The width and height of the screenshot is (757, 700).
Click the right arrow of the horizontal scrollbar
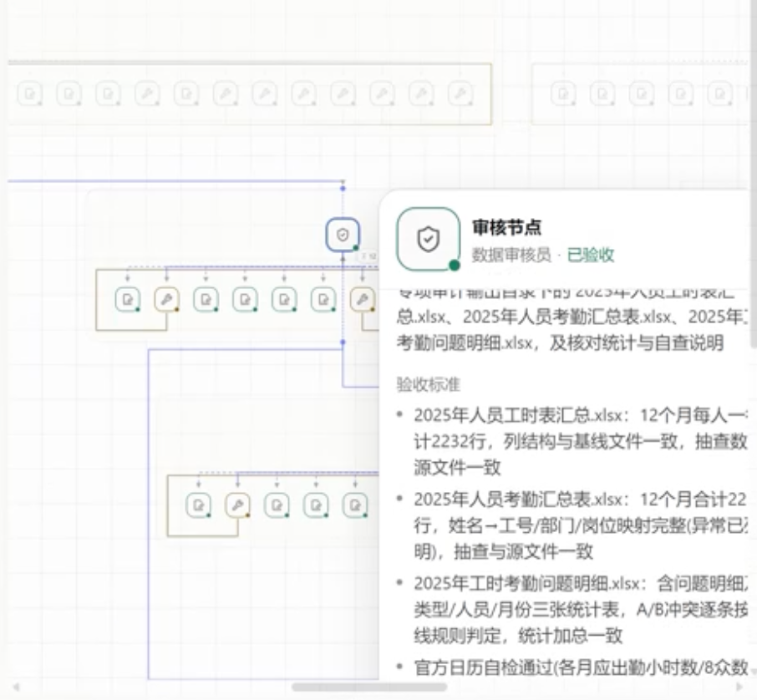(739, 687)
